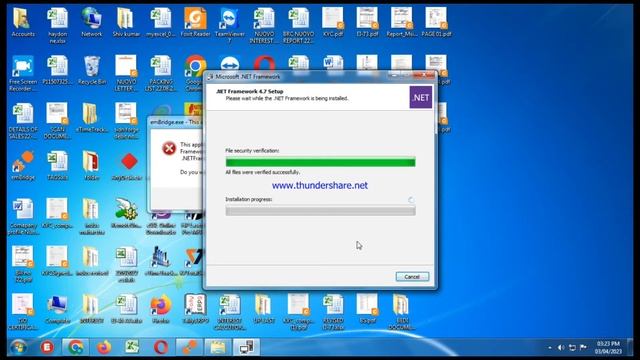Cancel the .NET Framework installation
Screen dimensions: 640x360
[x=412, y=277]
